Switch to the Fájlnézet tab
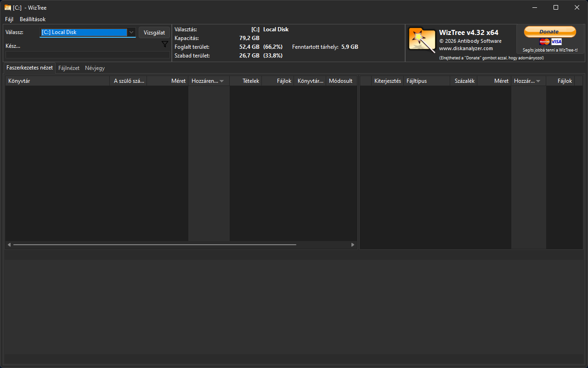Screen dimensions: 588x368 (69, 68)
